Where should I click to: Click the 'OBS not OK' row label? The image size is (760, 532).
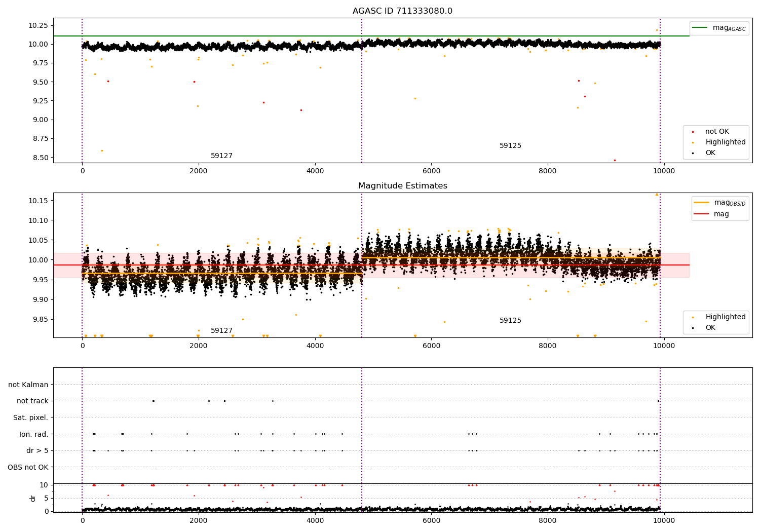pyautogui.click(x=28, y=467)
